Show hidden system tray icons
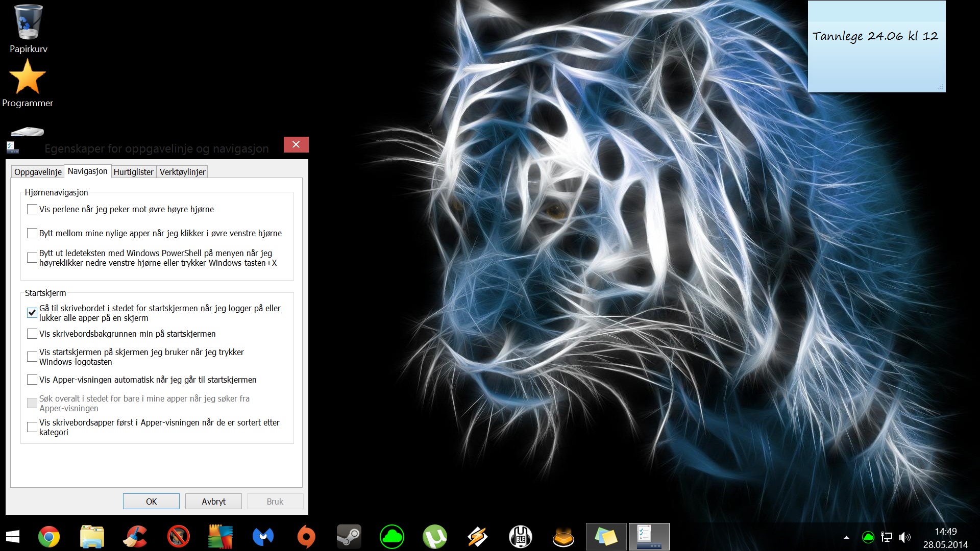 [846, 537]
